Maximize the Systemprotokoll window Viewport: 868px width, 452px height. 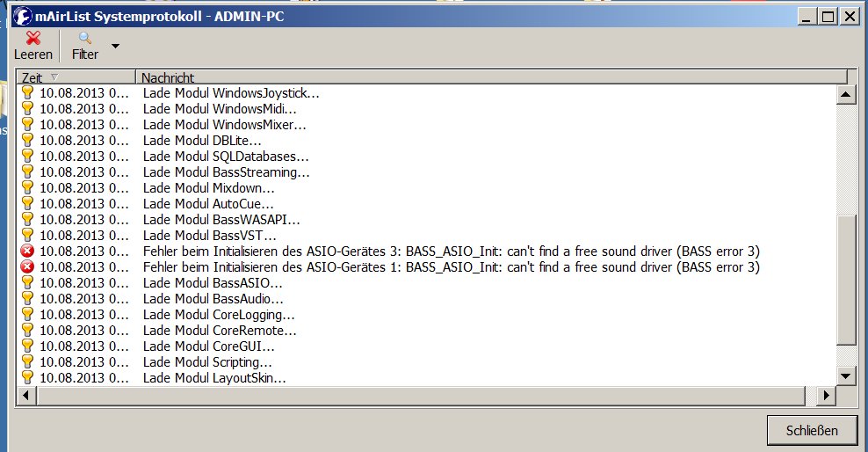coord(828,17)
